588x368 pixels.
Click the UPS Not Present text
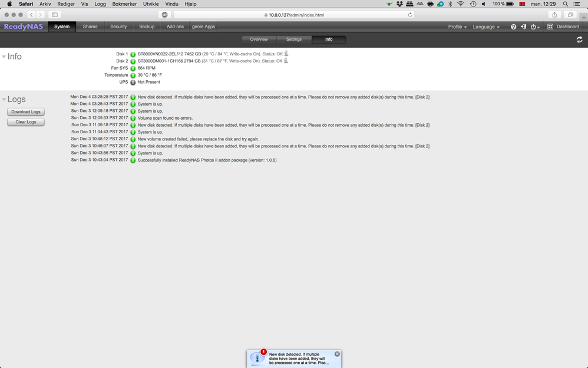coord(148,82)
